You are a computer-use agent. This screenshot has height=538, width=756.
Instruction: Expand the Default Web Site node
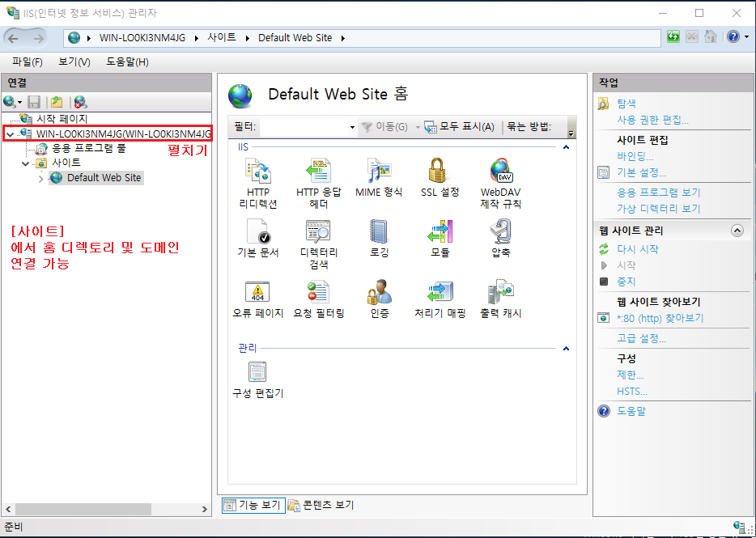point(41,178)
